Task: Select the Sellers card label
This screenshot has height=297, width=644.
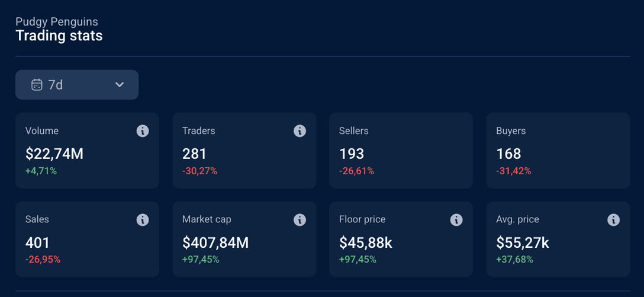Action: point(354,131)
